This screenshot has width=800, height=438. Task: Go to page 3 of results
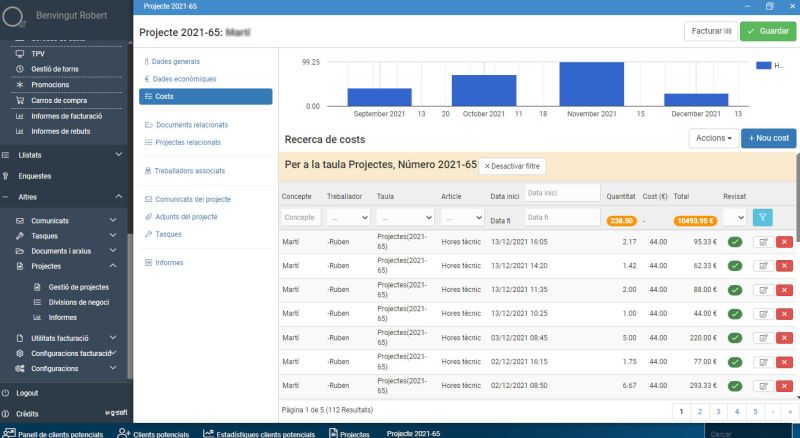(x=718, y=411)
